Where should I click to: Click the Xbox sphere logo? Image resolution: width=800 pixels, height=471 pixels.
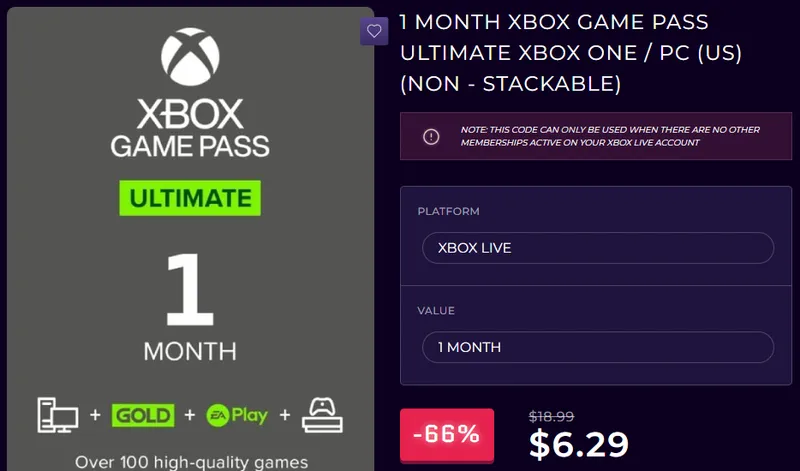190,57
